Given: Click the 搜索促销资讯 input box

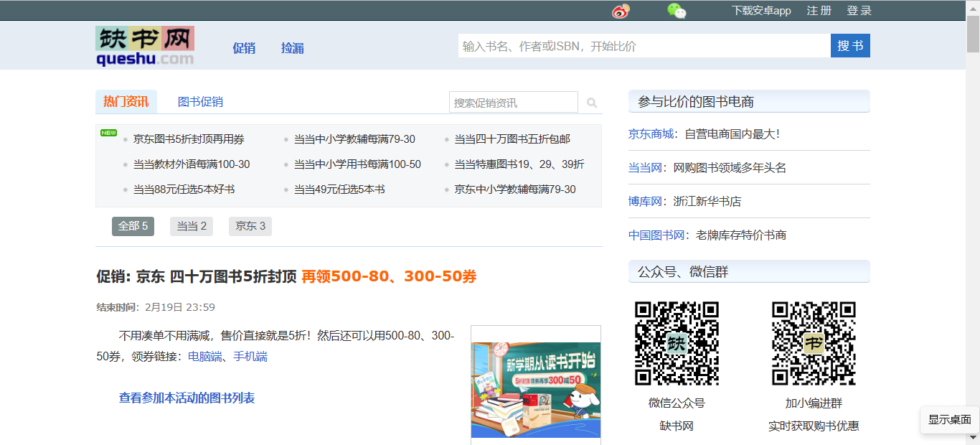Looking at the screenshot, I should (513, 103).
